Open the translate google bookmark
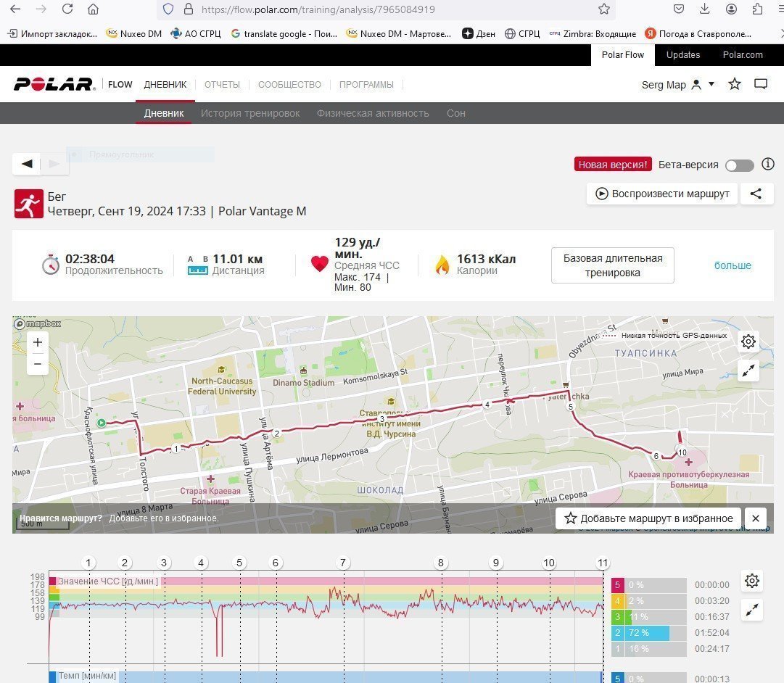 [284, 33]
